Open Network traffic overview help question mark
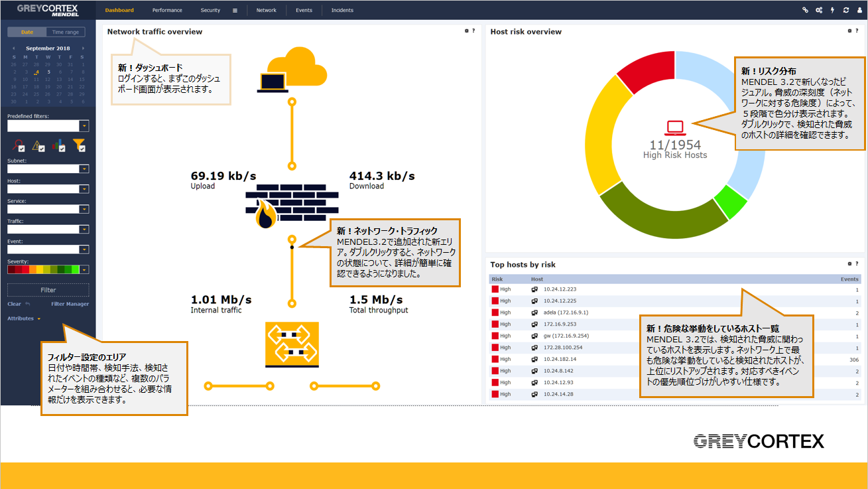 (473, 31)
